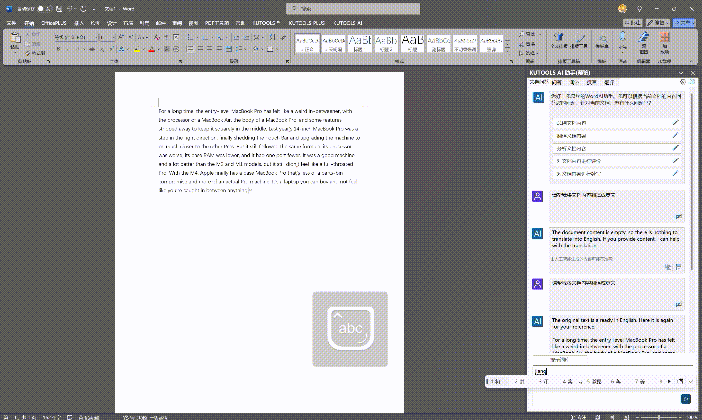The image size is (702, 420).
Task: Click the pencil icon on the third suggested prompt
Action: click(x=676, y=148)
